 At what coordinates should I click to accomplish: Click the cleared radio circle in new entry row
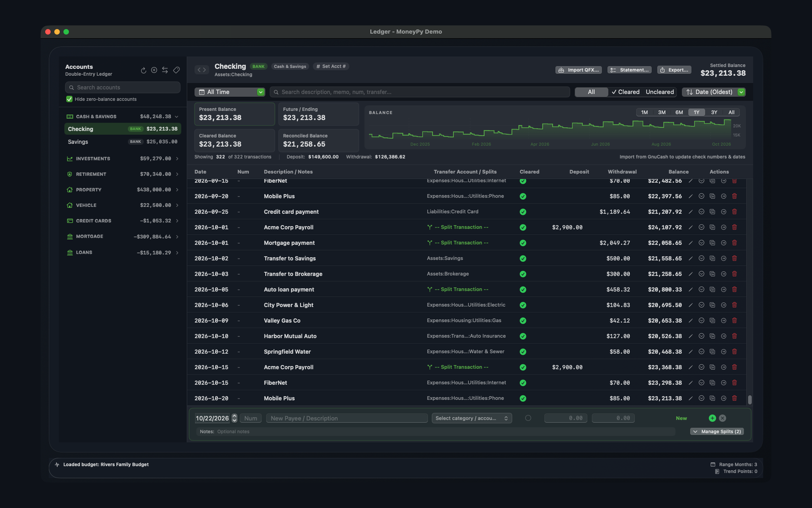pyautogui.click(x=528, y=418)
